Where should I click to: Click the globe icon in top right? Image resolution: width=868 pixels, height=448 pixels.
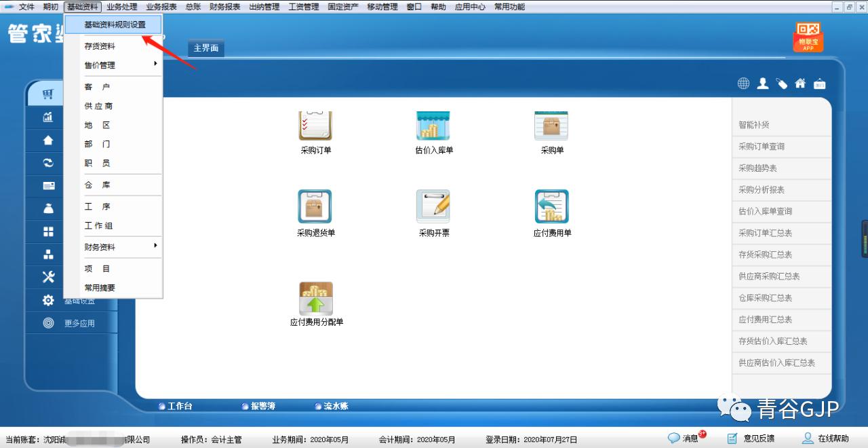(743, 83)
